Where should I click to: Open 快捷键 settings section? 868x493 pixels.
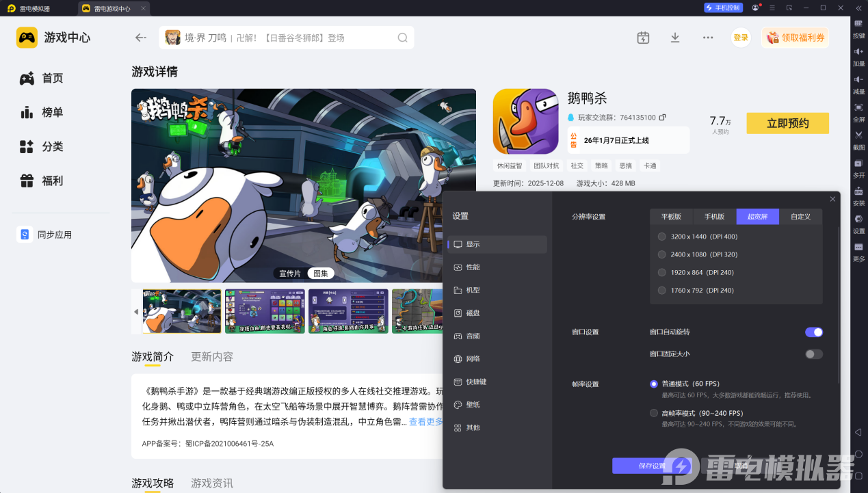(x=498, y=382)
